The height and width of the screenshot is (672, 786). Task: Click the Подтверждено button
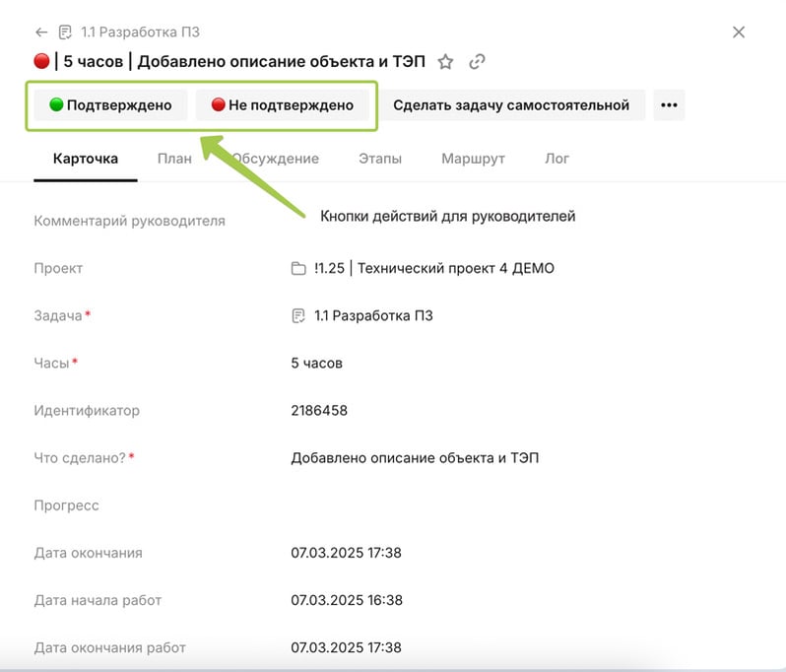click(x=110, y=104)
